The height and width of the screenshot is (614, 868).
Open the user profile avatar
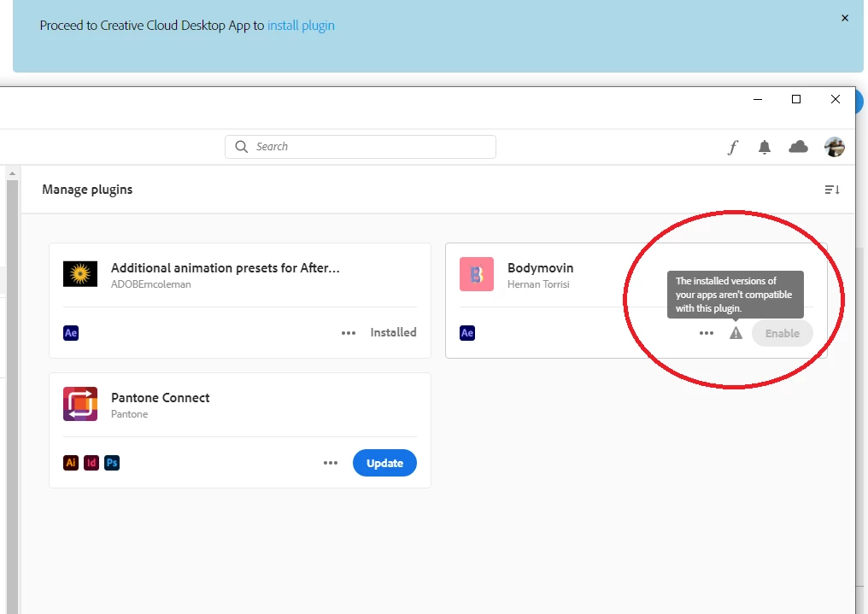coord(834,147)
